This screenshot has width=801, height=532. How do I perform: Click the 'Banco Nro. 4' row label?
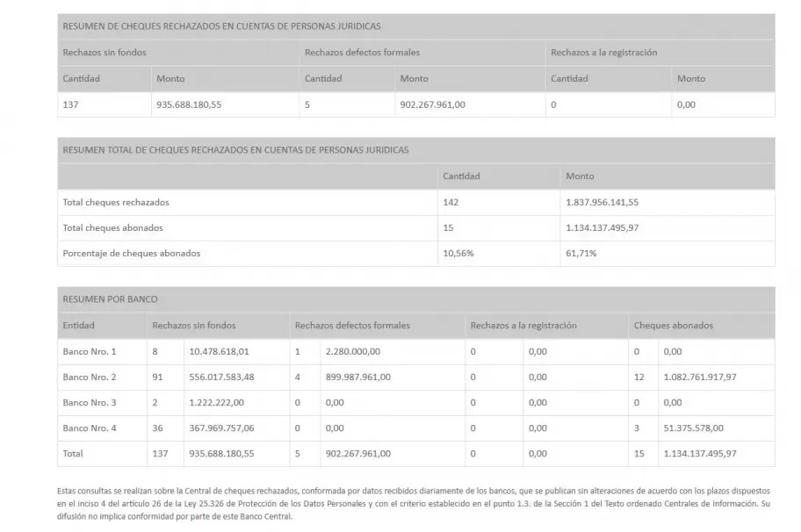[x=90, y=428]
